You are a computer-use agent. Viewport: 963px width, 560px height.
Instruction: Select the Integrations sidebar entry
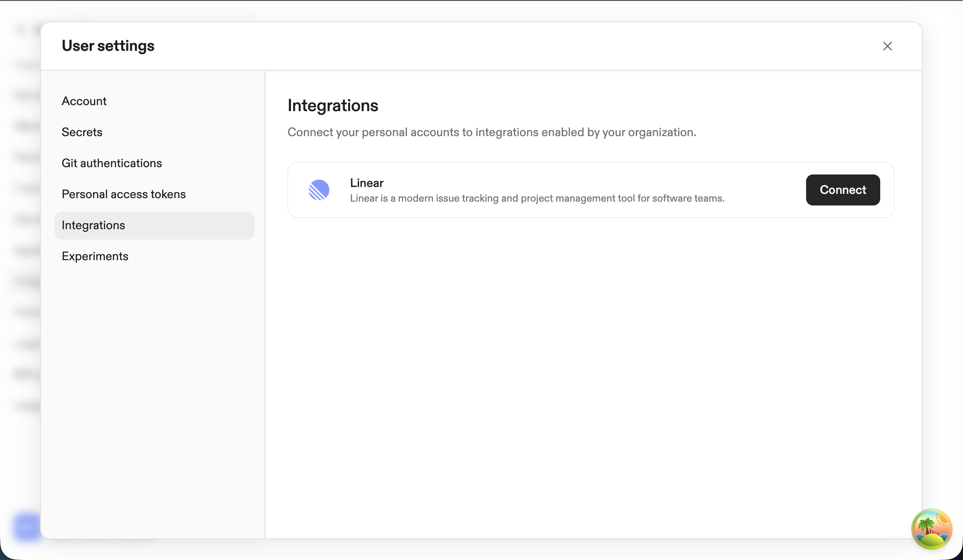(94, 225)
